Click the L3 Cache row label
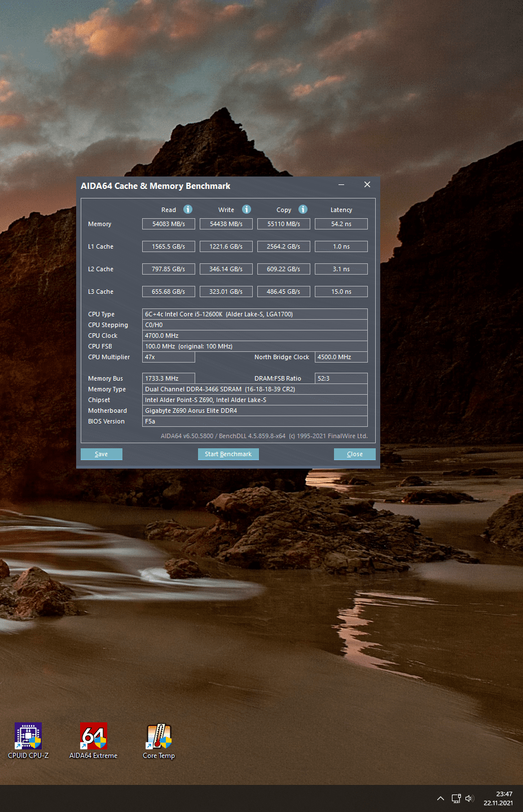 click(x=100, y=292)
